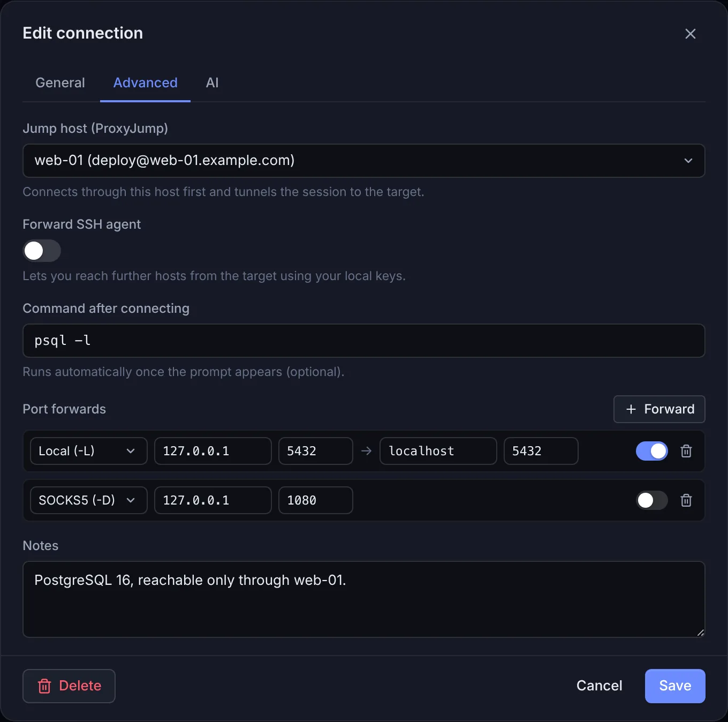Save the connection settings
The image size is (728, 722).
pos(675,686)
